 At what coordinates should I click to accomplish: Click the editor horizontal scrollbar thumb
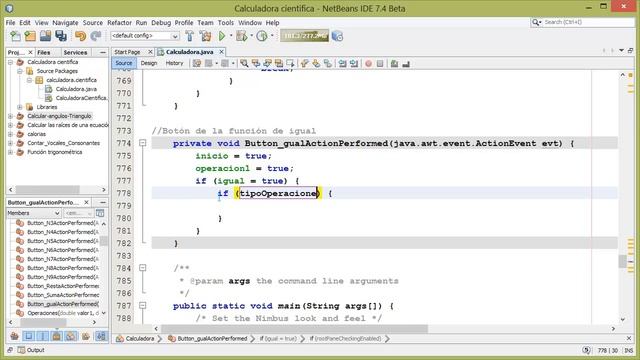tap(294, 329)
